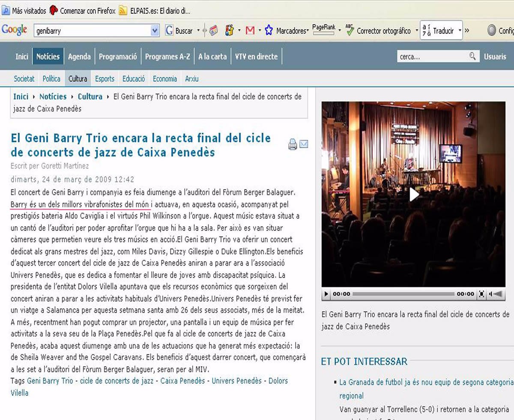Toggle fullscreen on the video player

(481, 294)
